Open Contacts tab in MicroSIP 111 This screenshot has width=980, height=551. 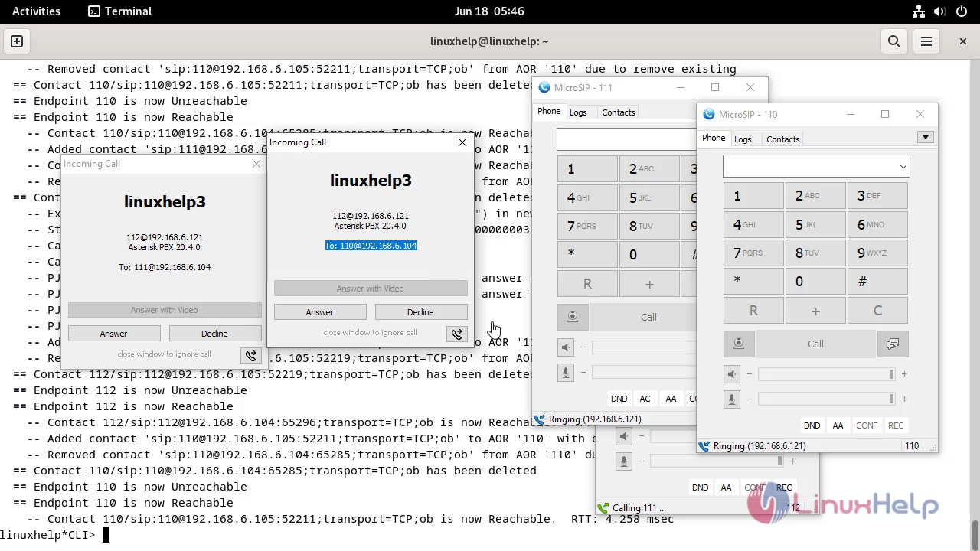coord(619,112)
